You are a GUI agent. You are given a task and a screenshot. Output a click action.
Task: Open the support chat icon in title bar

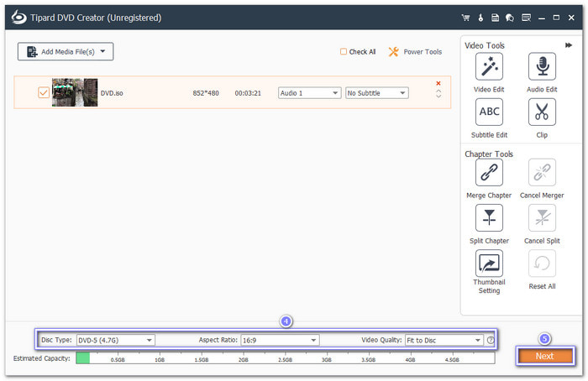point(510,18)
